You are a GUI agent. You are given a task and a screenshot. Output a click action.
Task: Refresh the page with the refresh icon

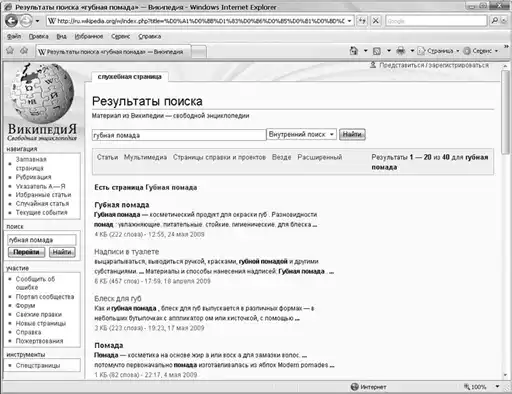tap(362, 21)
